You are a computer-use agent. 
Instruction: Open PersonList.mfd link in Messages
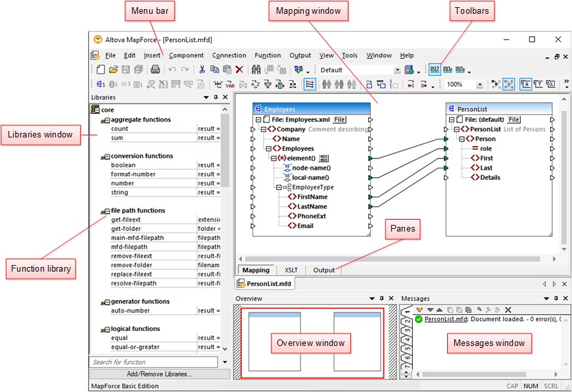point(446,319)
